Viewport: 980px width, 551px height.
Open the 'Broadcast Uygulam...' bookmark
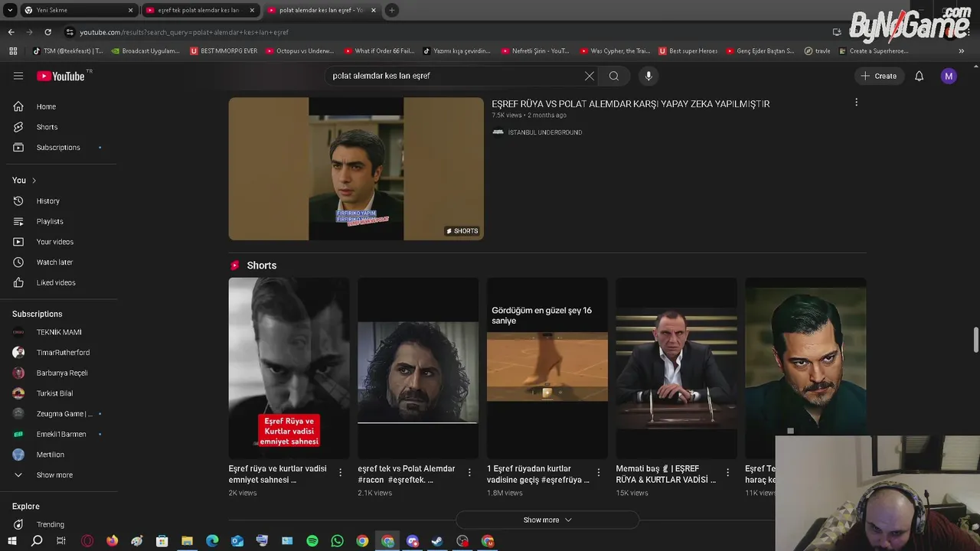pyautogui.click(x=145, y=51)
